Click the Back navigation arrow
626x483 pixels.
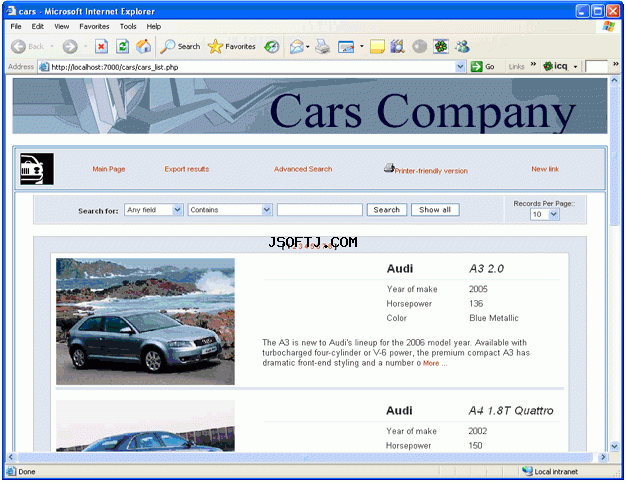tap(18, 47)
